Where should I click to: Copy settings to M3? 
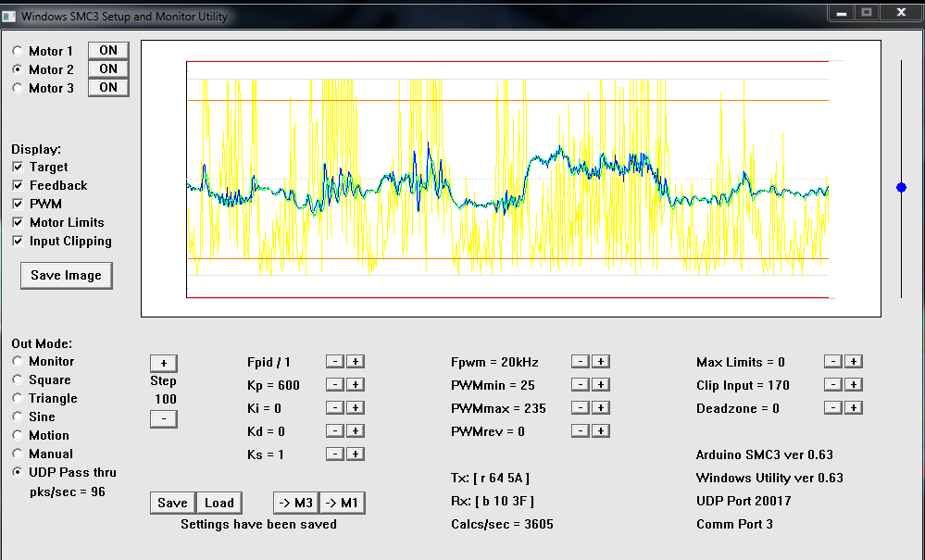(295, 503)
